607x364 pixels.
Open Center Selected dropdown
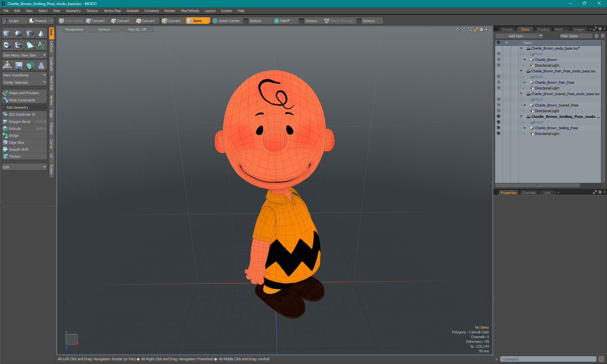tap(24, 82)
